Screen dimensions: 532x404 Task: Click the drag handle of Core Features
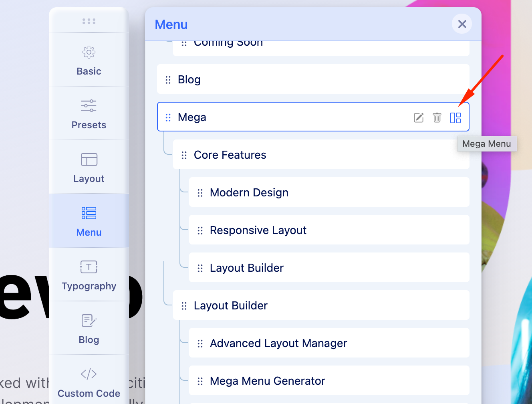pos(184,155)
